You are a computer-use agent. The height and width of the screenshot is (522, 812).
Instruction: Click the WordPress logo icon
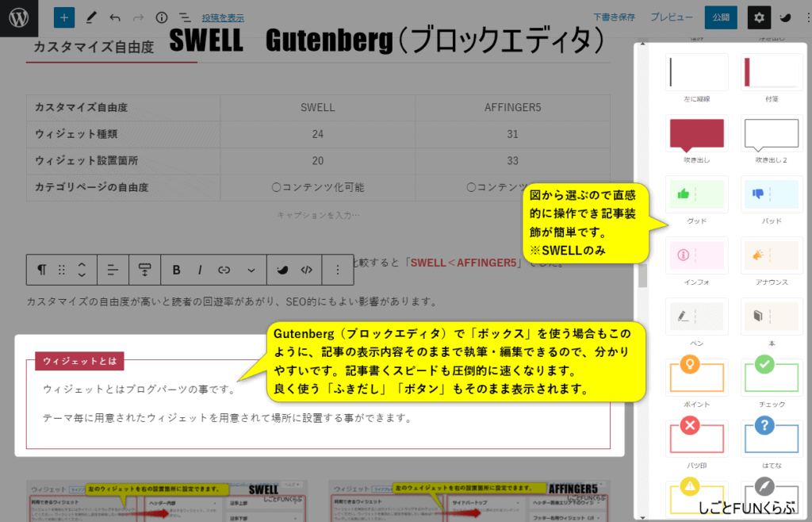[x=19, y=18]
